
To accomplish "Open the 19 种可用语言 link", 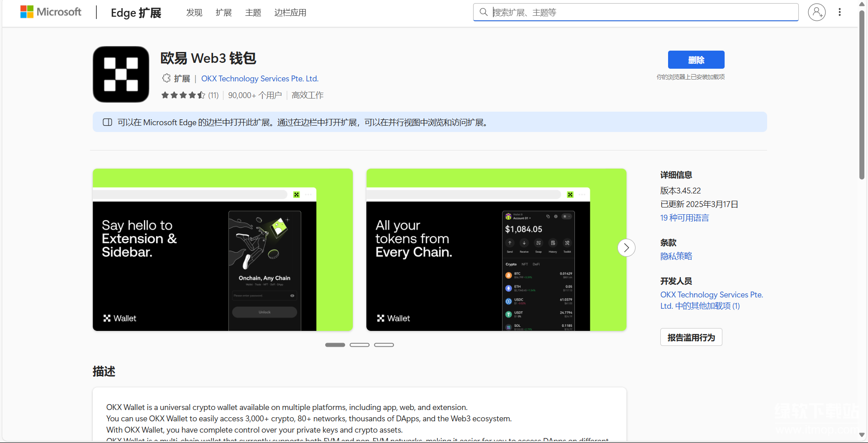I will click(684, 218).
